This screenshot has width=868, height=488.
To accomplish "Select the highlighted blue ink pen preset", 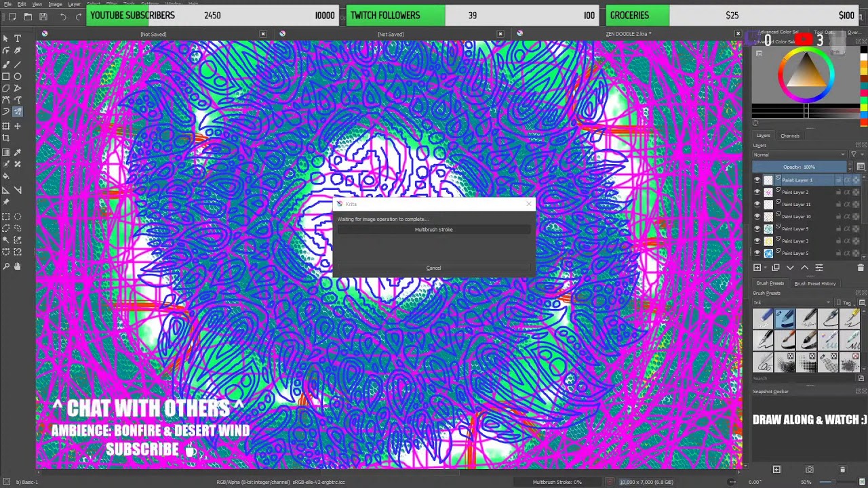I will 785,318.
